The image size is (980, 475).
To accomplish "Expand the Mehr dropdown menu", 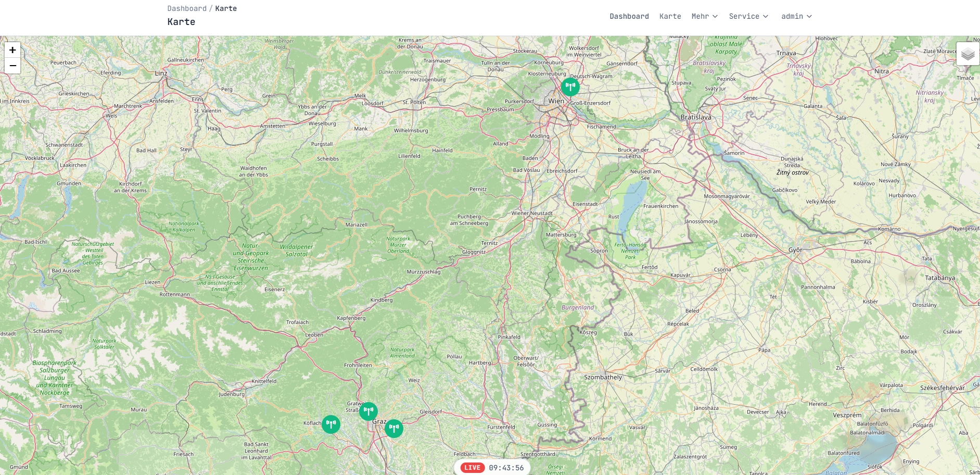I will coord(704,16).
